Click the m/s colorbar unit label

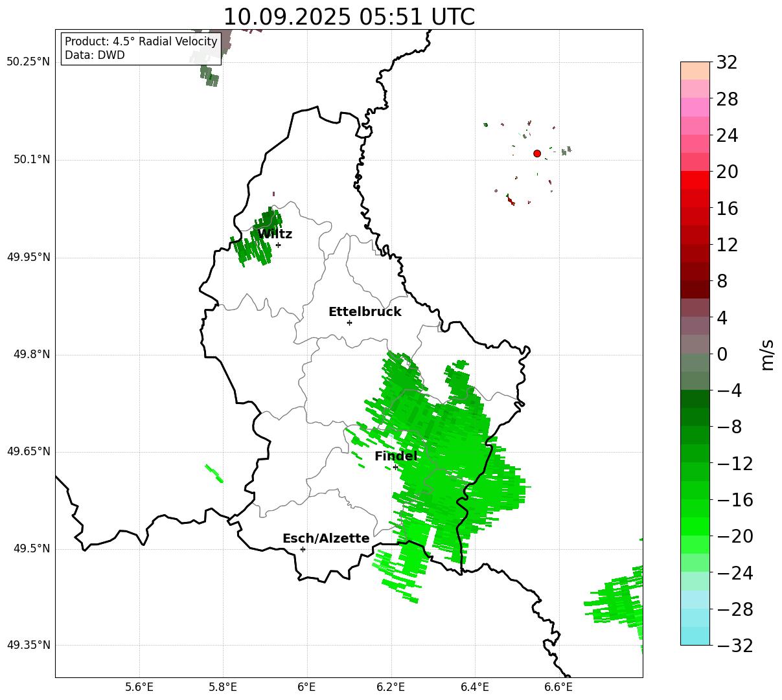click(x=767, y=354)
